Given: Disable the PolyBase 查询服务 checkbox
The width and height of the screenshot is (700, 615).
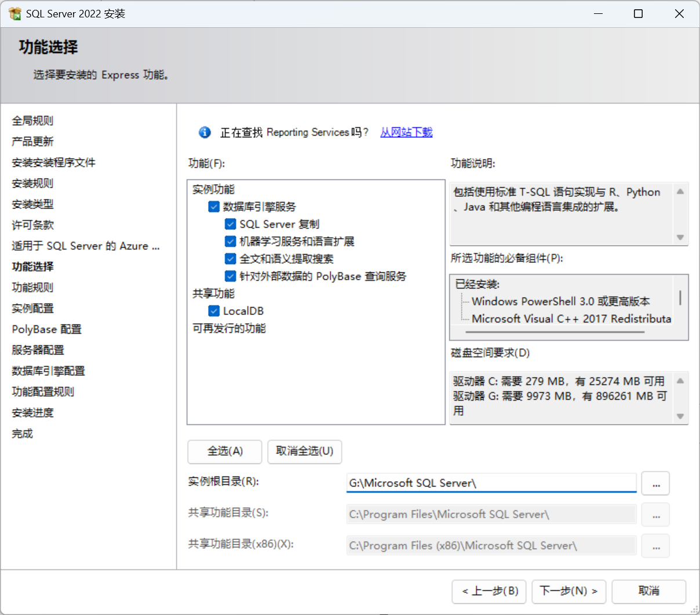Looking at the screenshot, I should (x=231, y=276).
